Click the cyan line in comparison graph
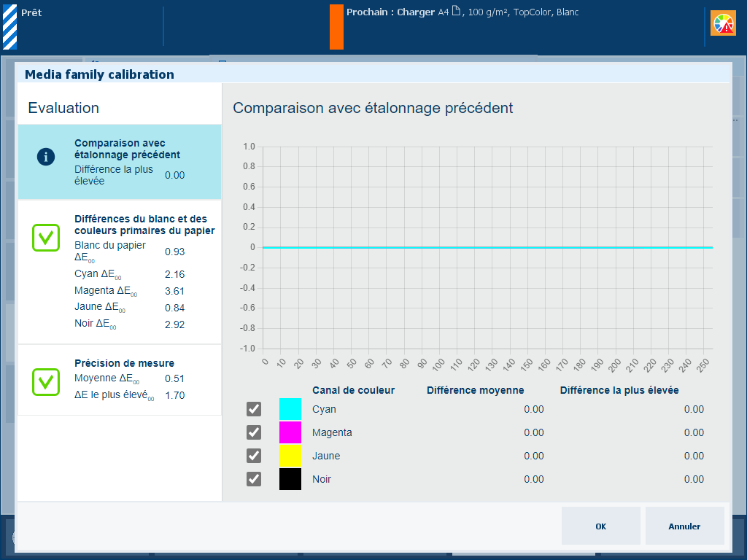Viewport: 747px width, 560px height. pos(487,248)
